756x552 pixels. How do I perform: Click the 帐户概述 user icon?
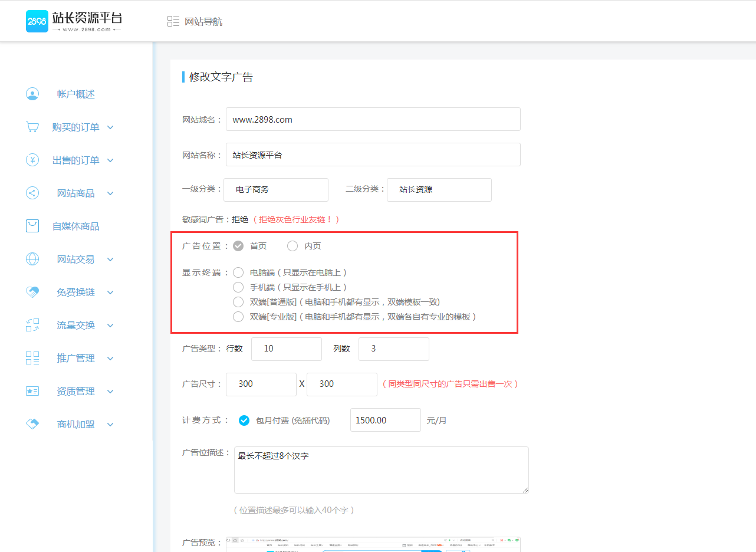pyautogui.click(x=32, y=94)
